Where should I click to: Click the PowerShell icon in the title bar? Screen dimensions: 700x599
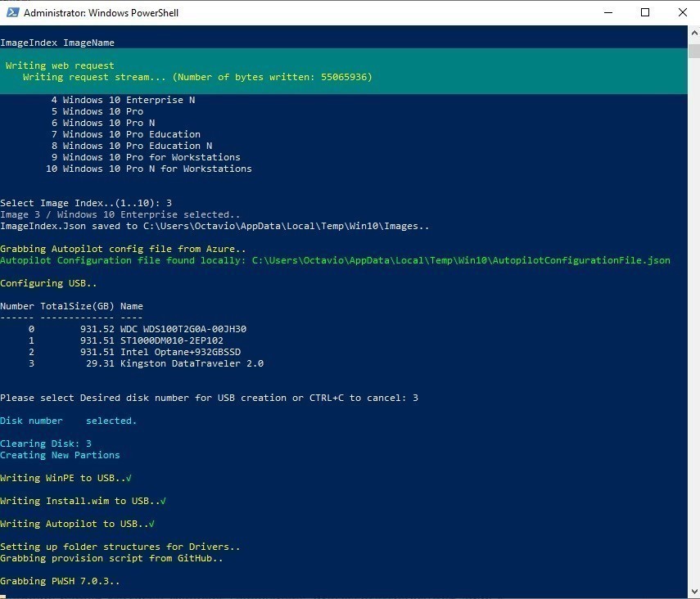point(12,12)
